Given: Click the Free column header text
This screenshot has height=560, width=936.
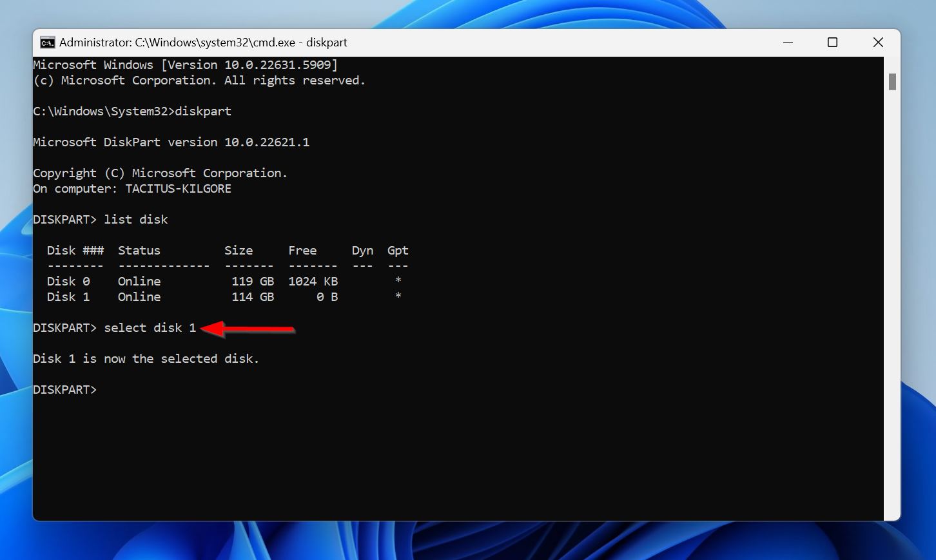Looking at the screenshot, I should coord(302,250).
